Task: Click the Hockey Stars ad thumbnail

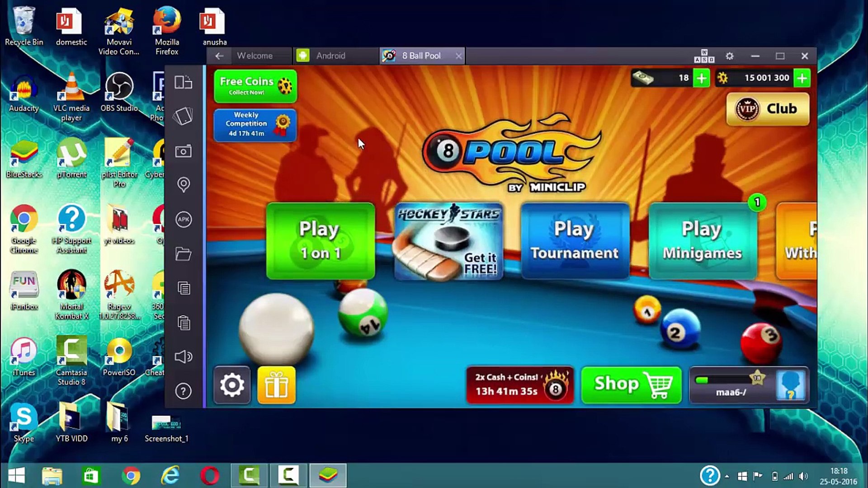Action: point(448,241)
